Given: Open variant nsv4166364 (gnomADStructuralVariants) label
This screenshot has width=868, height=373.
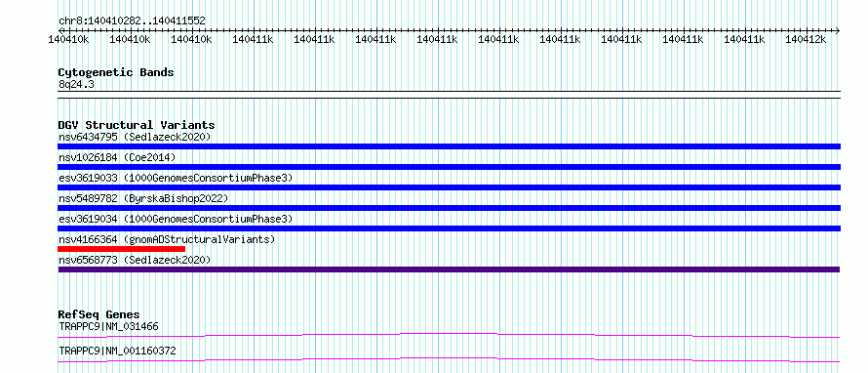Looking at the screenshot, I should tap(167, 239).
